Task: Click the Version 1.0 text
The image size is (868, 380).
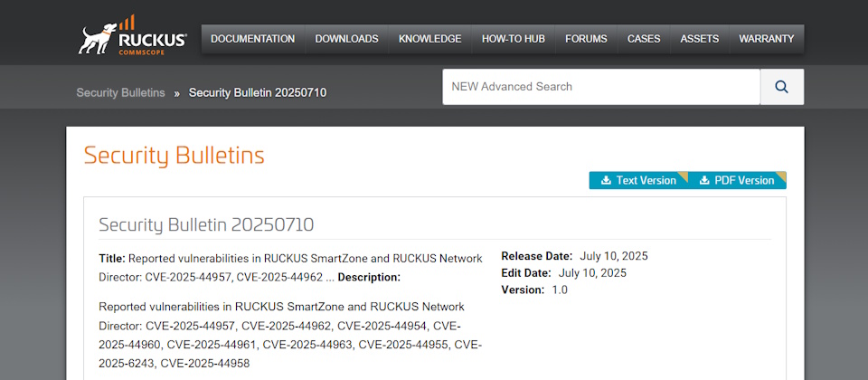Action: pyautogui.click(x=535, y=290)
